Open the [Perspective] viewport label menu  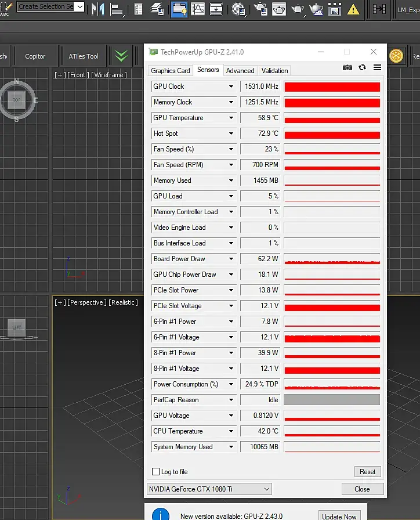click(87, 302)
